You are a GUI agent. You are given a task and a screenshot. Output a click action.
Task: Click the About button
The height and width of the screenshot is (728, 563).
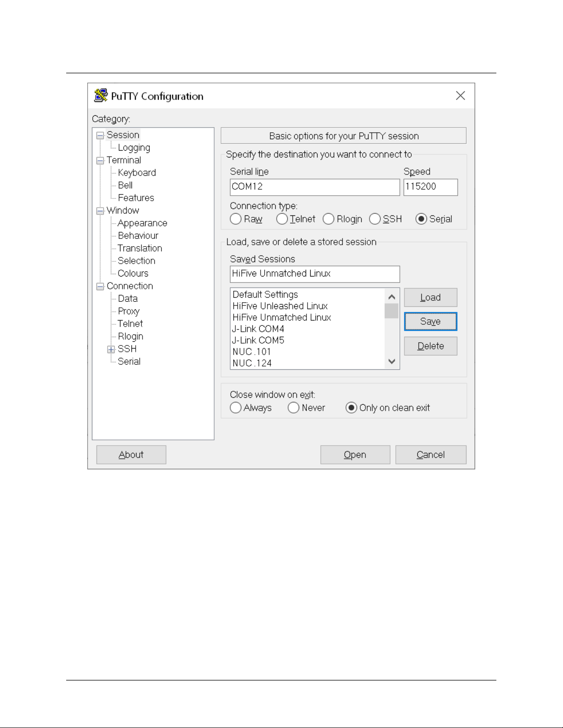[131, 455]
